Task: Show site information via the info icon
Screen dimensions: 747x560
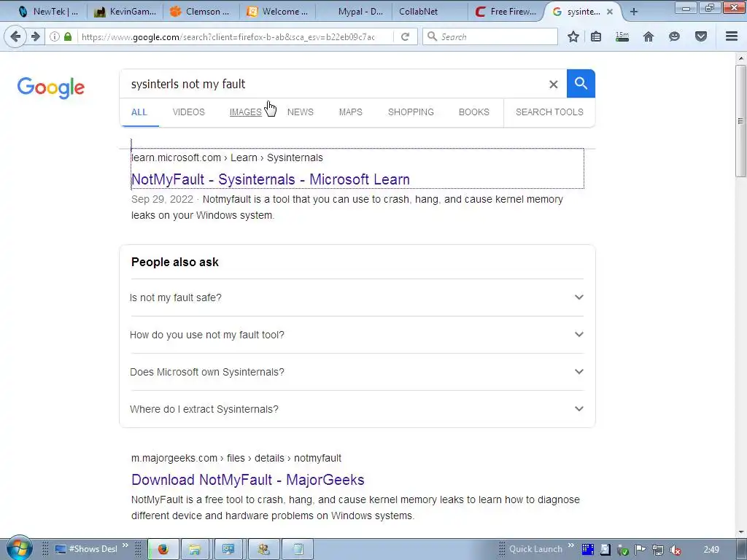Action: point(55,36)
